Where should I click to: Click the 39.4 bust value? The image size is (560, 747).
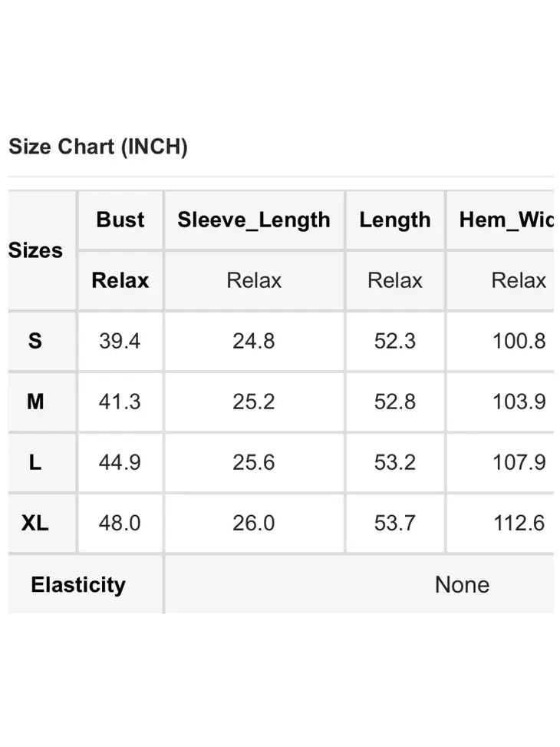[x=120, y=341]
